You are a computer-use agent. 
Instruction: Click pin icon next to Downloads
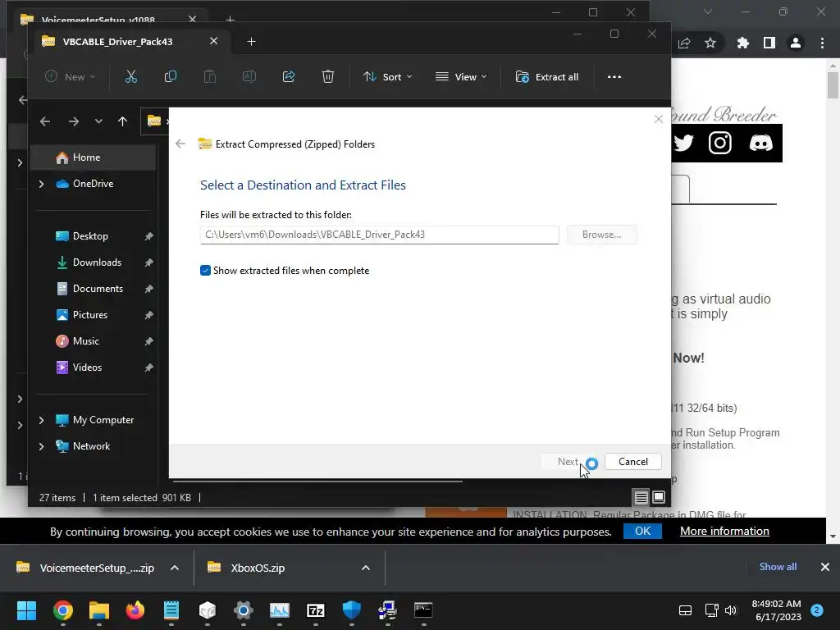[149, 262]
